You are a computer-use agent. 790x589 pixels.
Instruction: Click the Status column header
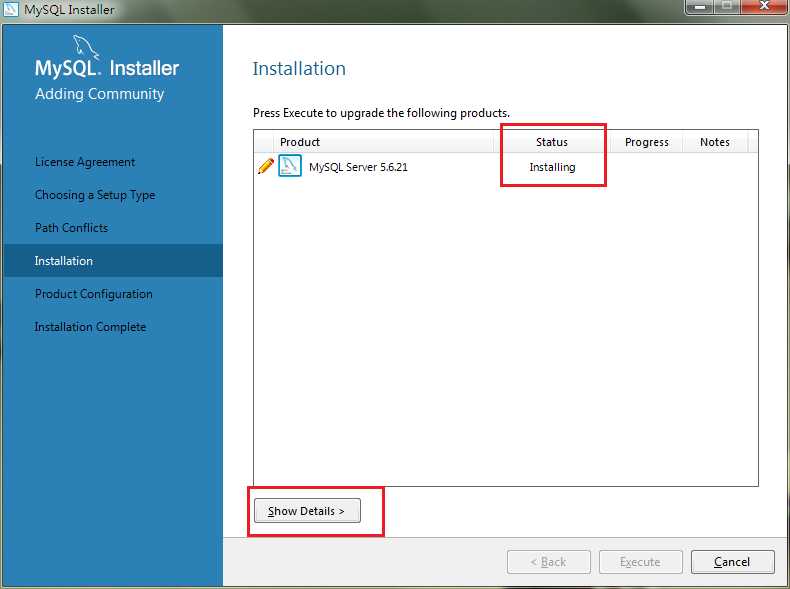(552, 142)
